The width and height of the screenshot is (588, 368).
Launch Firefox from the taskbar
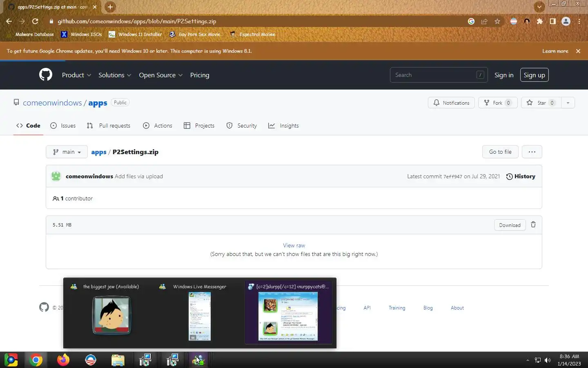click(x=63, y=360)
